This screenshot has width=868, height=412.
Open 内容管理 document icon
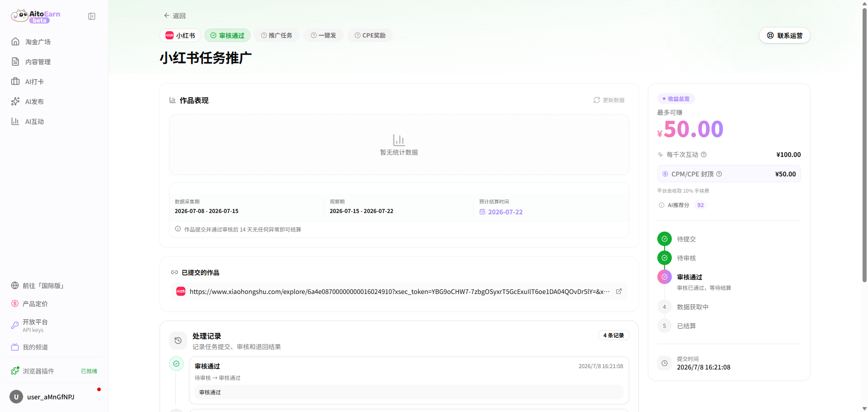pyautogui.click(x=15, y=62)
